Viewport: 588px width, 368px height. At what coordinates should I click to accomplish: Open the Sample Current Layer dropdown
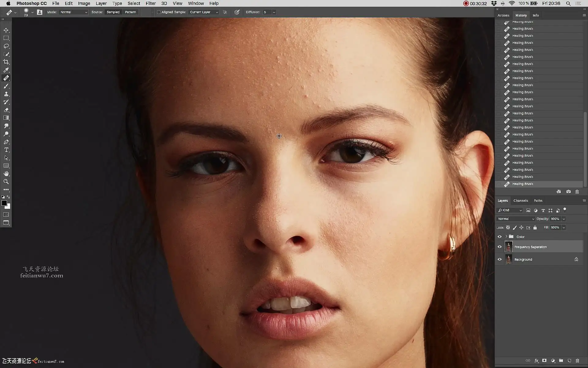point(204,12)
